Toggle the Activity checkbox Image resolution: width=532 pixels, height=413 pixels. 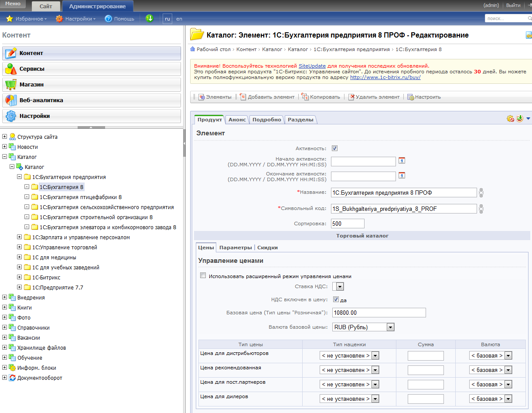[x=334, y=148]
